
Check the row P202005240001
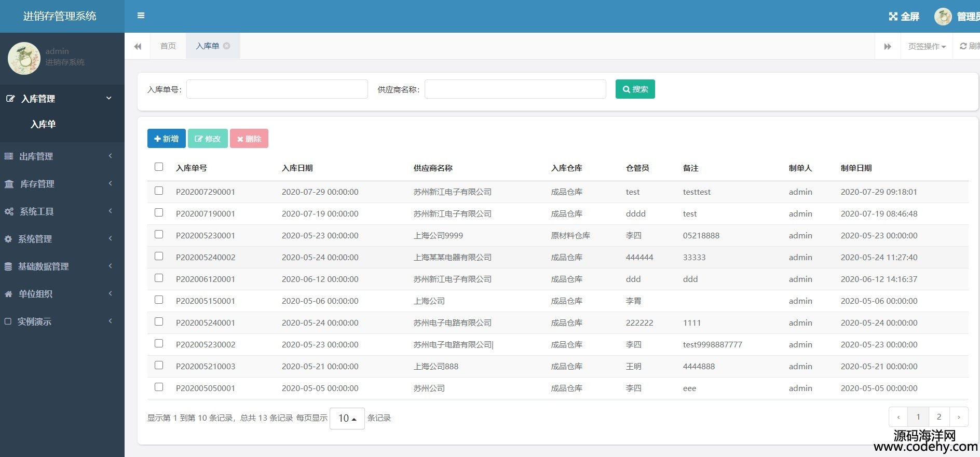click(159, 321)
